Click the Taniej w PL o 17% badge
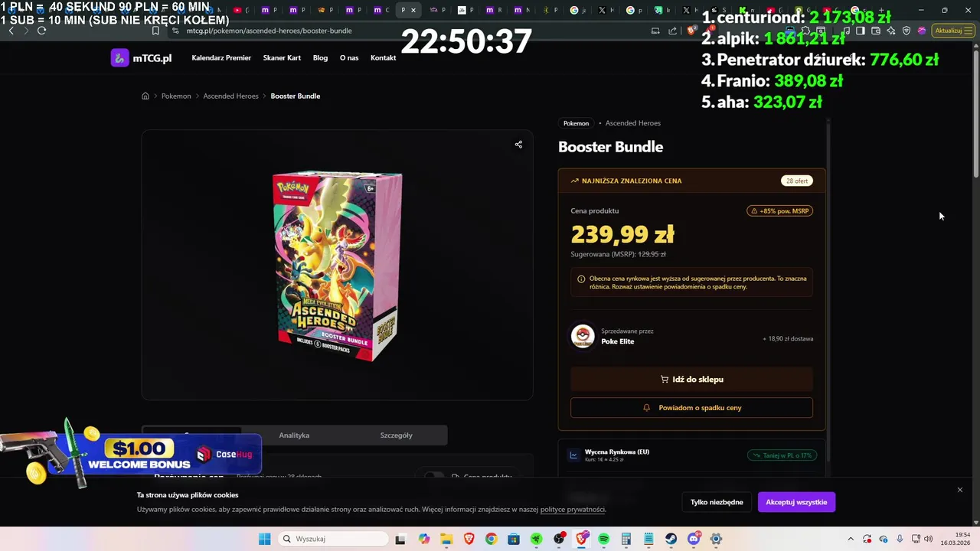This screenshot has height=551, width=980. (x=781, y=455)
